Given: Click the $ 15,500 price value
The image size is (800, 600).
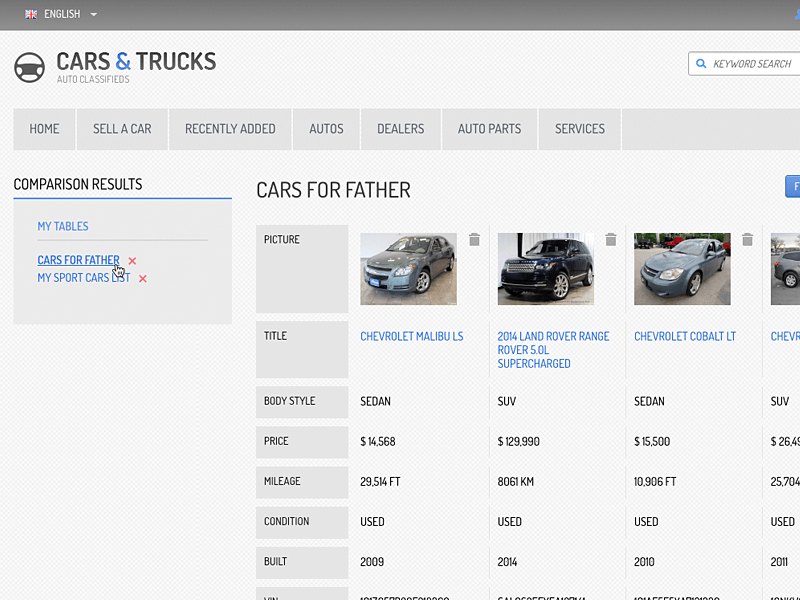Looking at the screenshot, I should click(x=652, y=442).
